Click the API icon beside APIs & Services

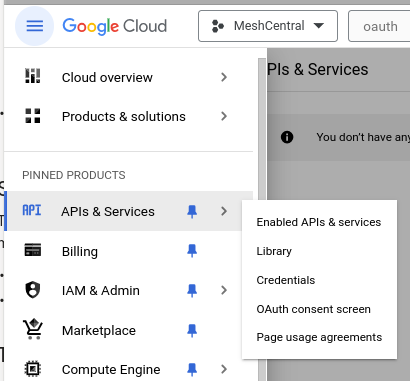pos(32,211)
